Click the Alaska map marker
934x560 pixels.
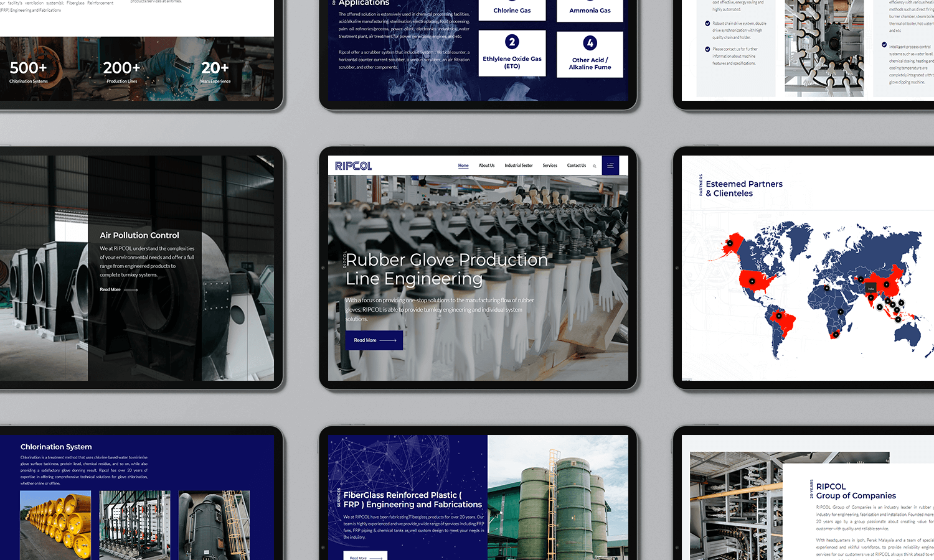730,243
